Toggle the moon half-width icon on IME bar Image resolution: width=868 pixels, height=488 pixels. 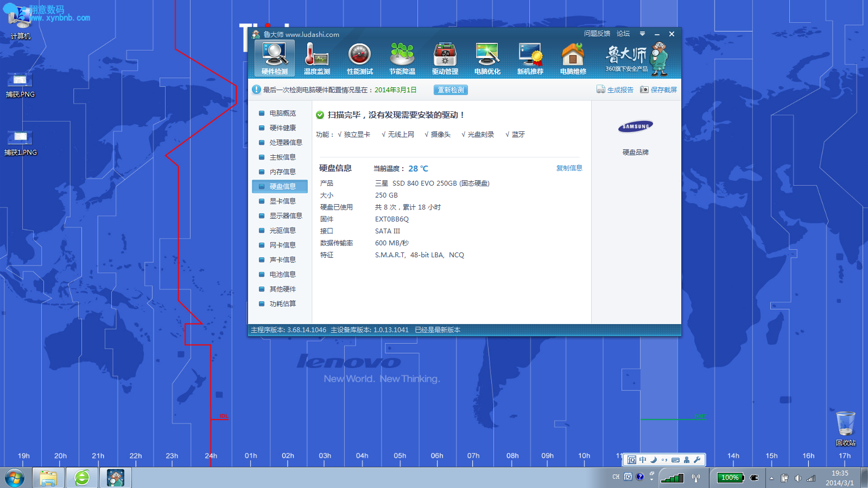tap(654, 460)
